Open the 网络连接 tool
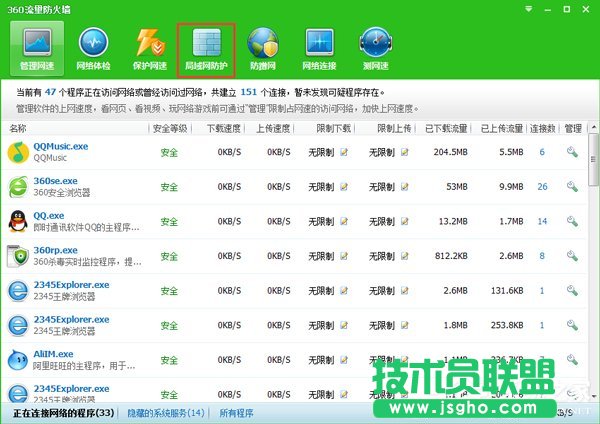Image resolution: width=600 pixels, height=424 pixels. point(319,49)
